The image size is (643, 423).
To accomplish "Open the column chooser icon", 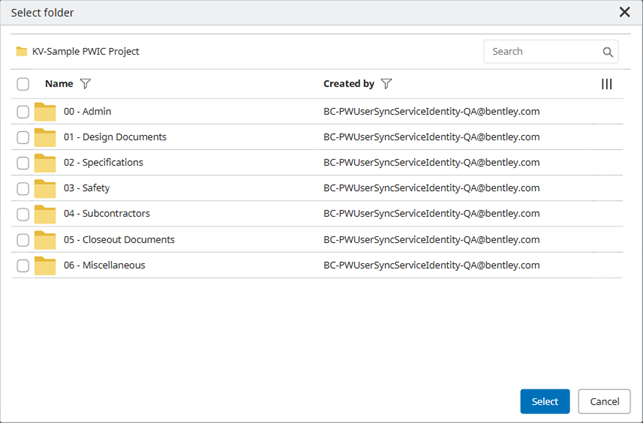I will 606,84.
